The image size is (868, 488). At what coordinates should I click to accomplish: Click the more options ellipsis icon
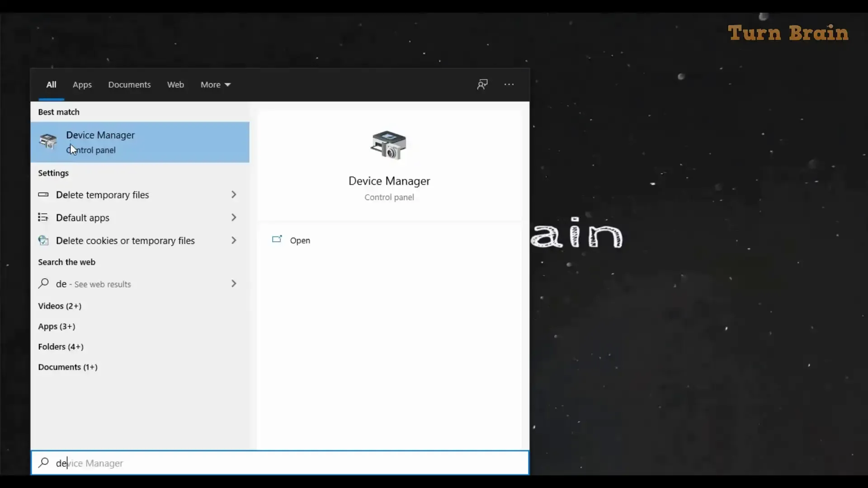509,84
